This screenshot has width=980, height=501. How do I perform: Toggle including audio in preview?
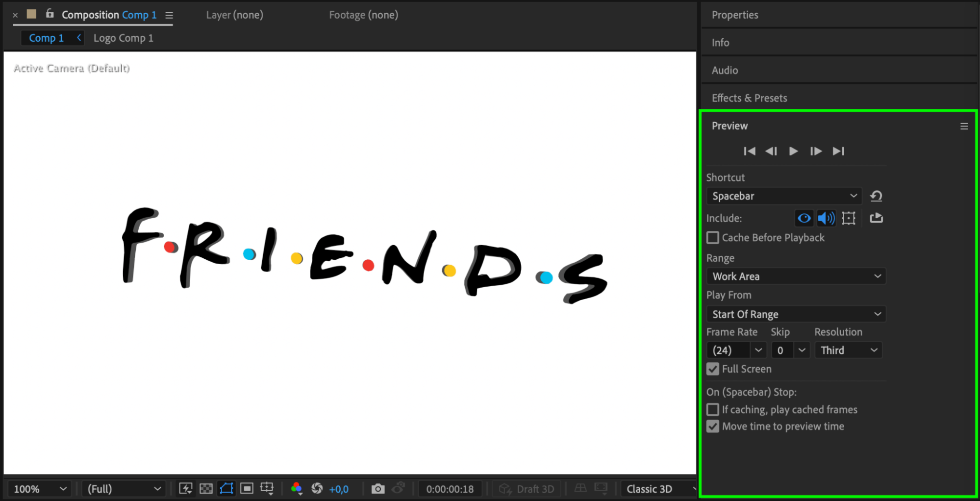[x=826, y=218]
